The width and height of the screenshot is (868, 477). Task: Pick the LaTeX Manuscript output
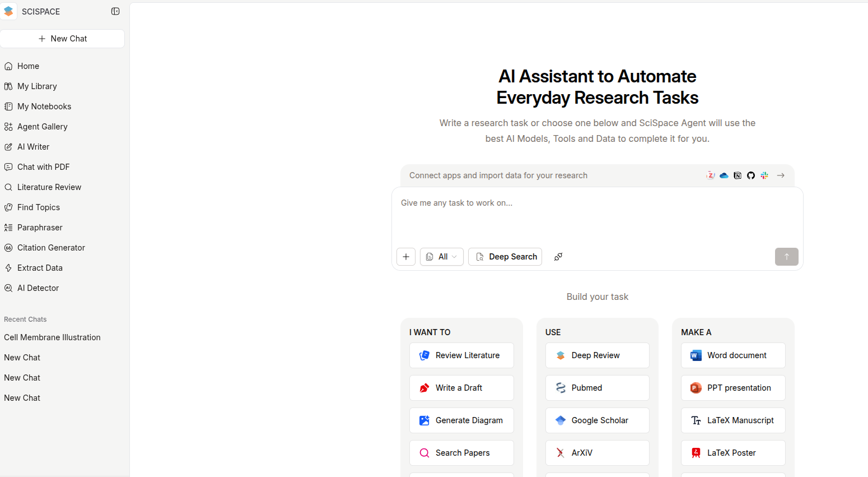(733, 420)
